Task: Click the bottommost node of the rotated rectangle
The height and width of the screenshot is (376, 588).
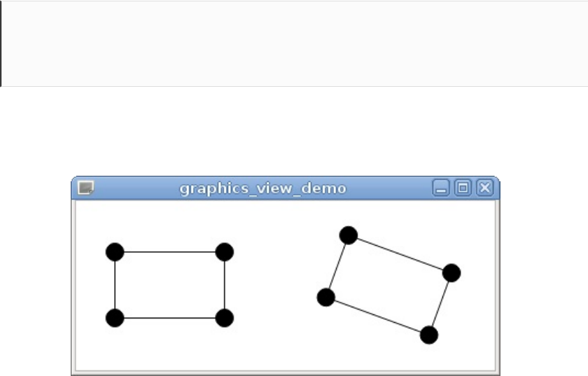Action: pos(429,335)
